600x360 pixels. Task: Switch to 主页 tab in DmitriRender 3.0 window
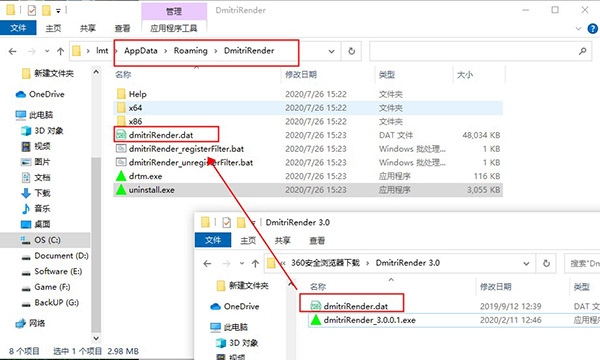[x=248, y=240]
